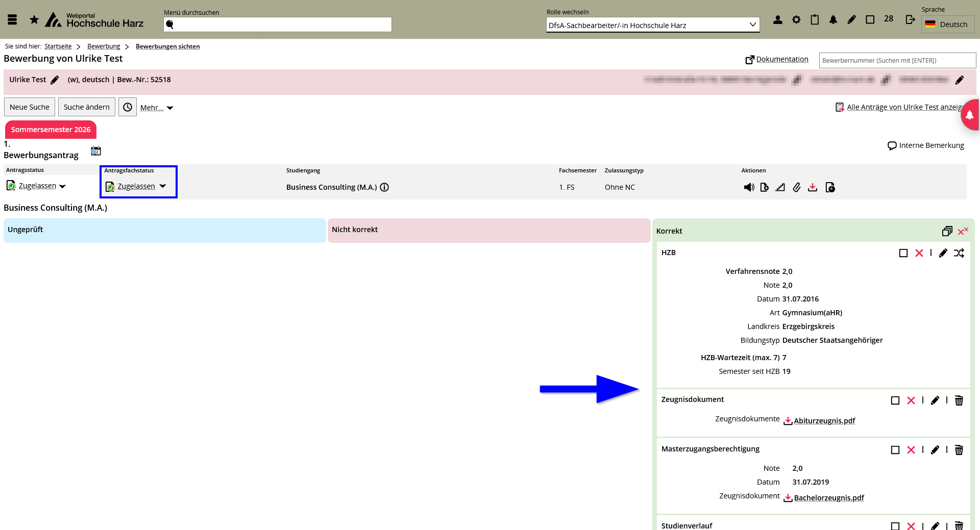Delete the Zeugnisdokument entry via trash icon

click(x=959, y=400)
